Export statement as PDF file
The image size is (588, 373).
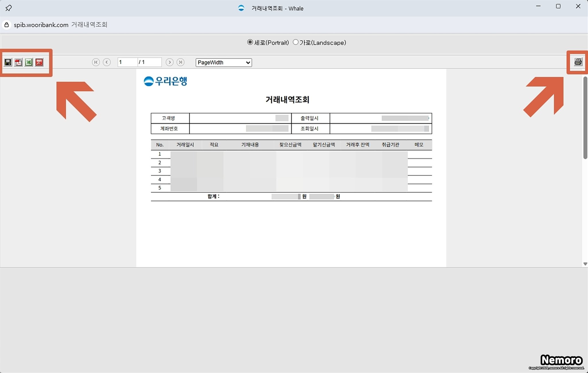click(x=18, y=62)
